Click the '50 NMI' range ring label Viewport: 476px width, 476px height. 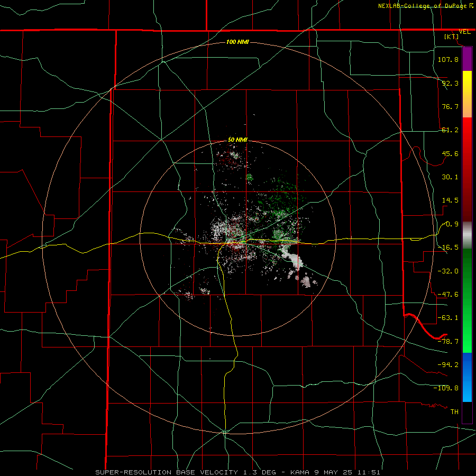coord(237,140)
